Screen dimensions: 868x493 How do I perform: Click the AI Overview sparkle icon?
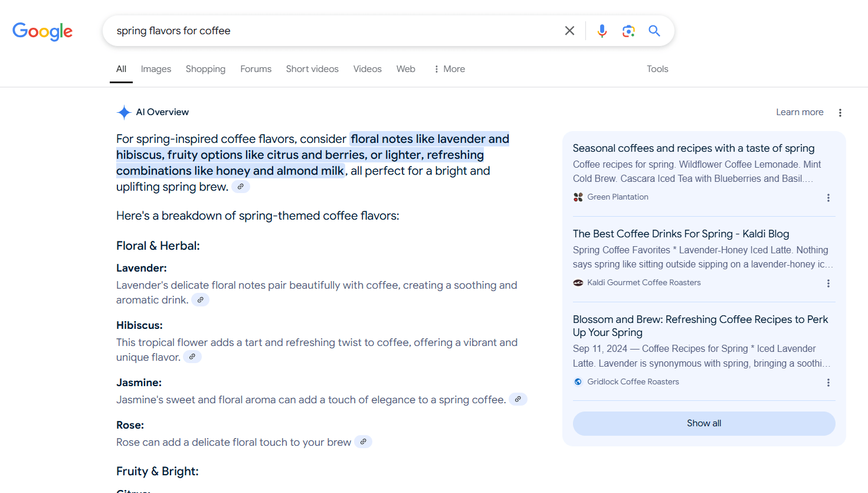[124, 112]
